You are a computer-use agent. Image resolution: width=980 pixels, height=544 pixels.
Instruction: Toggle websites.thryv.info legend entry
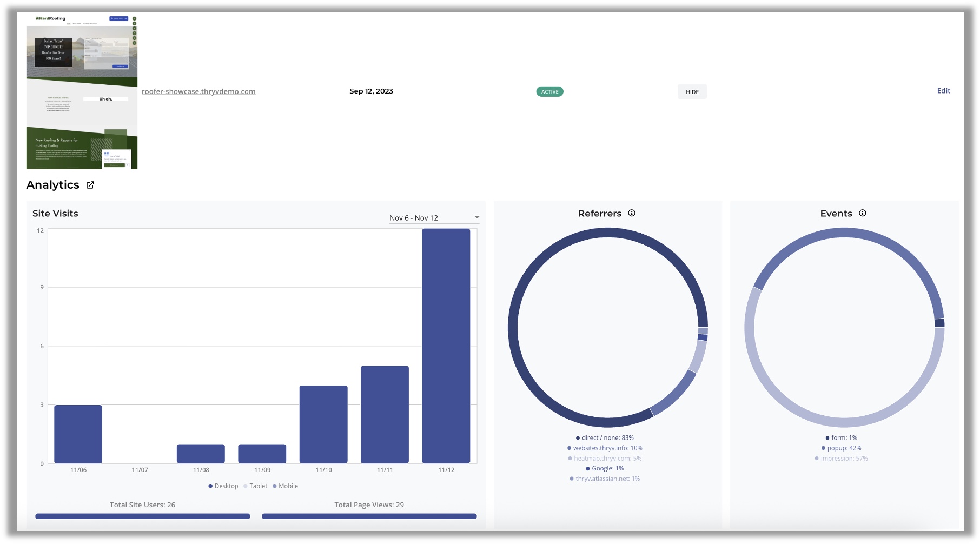[x=605, y=448]
